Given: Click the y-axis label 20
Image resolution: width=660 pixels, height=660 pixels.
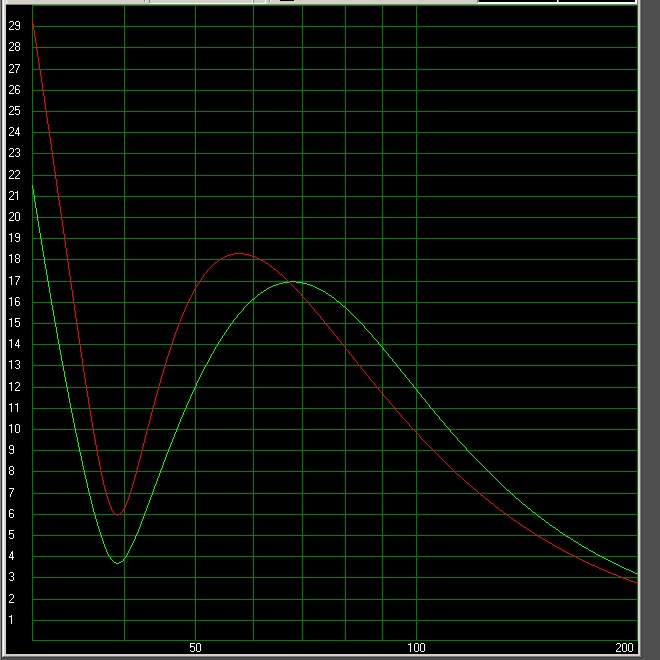Looking at the screenshot, I should [x=14, y=217].
